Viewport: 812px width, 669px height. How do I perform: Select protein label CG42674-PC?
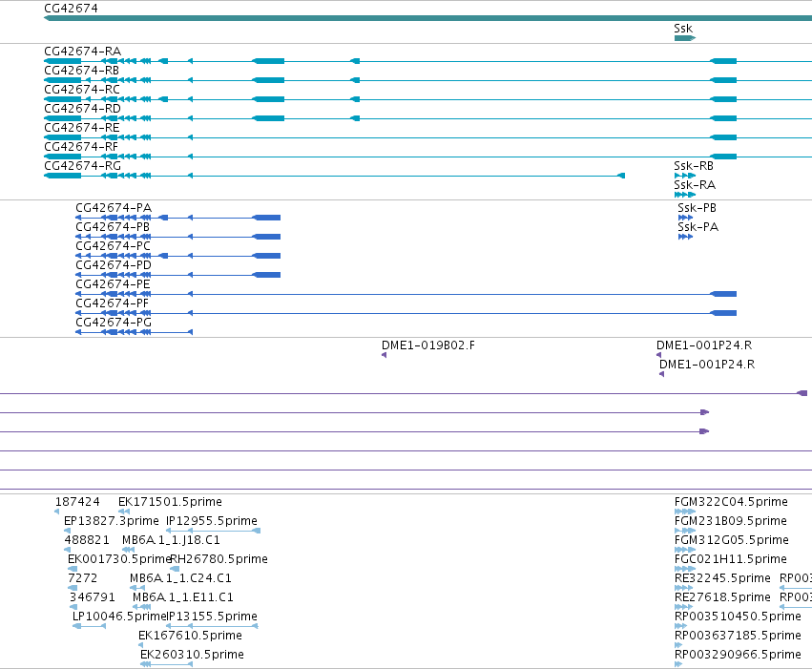tap(113, 246)
